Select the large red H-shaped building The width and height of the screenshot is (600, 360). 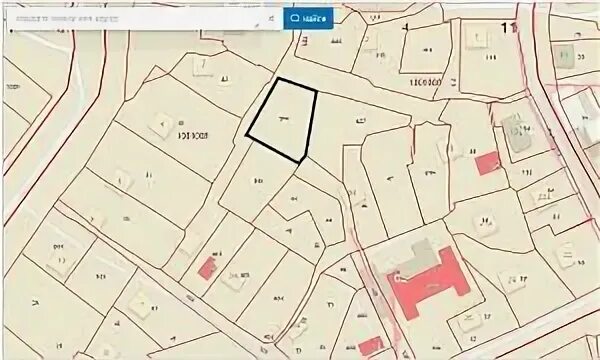[428, 282]
